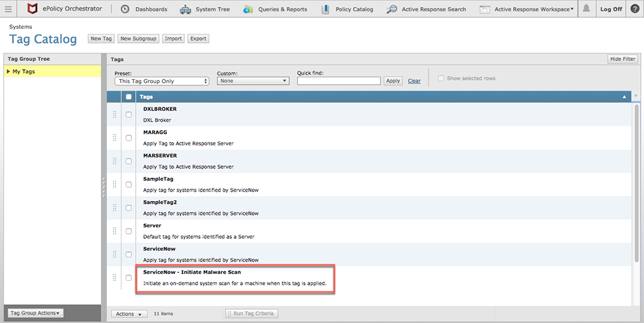Click the Active Response Search magnifier icon
Screen dimensions: 644x323
point(392,9)
